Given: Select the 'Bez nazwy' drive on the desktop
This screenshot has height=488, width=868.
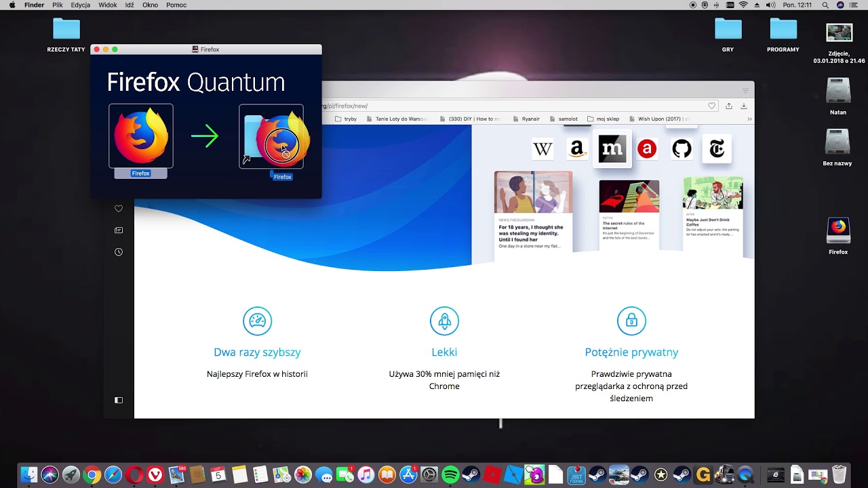Looking at the screenshot, I should pos(838,147).
